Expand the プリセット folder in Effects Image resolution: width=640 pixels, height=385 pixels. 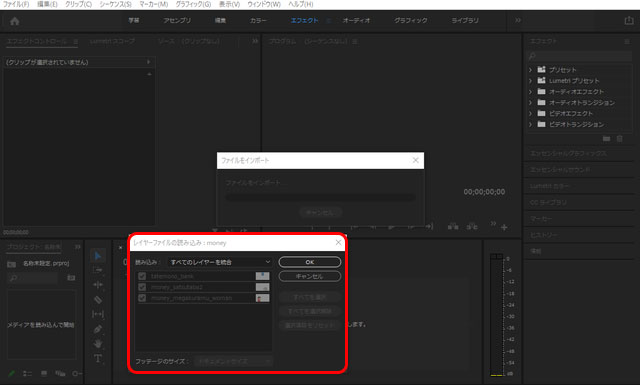pyautogui.click(x=530, y=70)
